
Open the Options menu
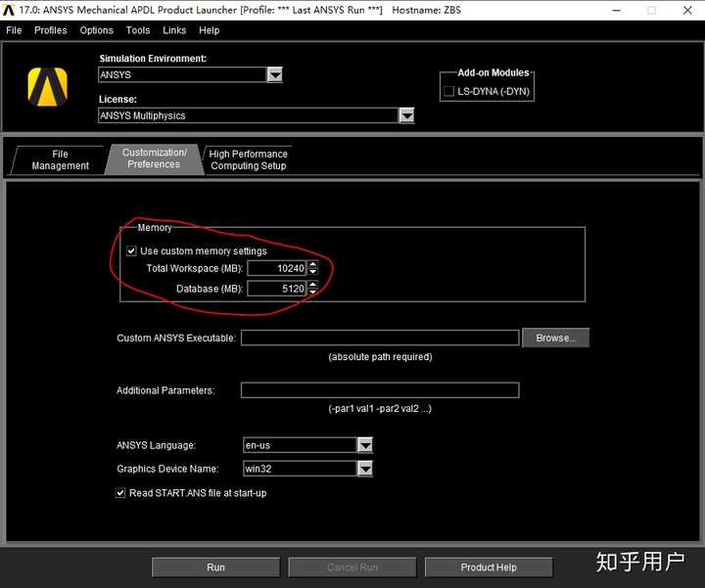tap(96, 30)
